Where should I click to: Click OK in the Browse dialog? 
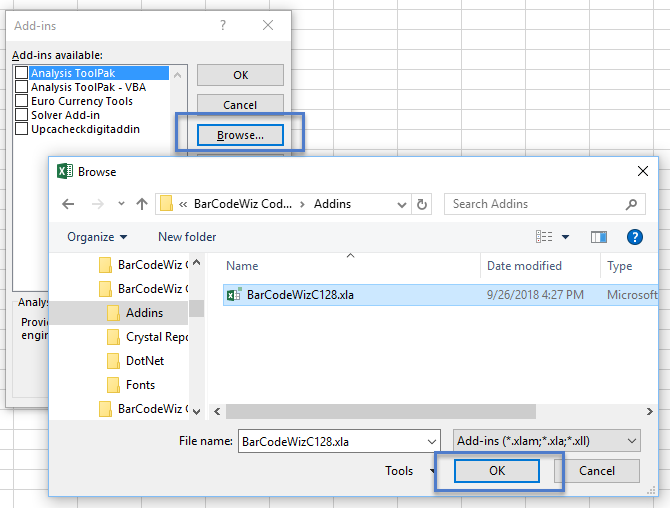[x=497, y=471]
